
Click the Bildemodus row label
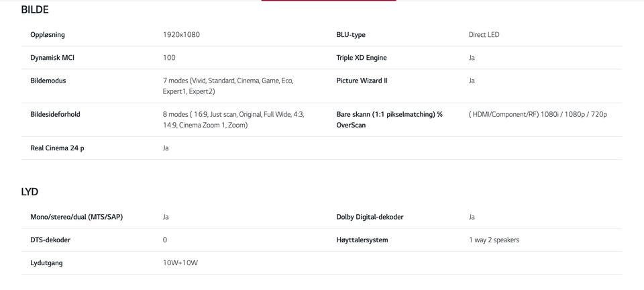(48, 81)
